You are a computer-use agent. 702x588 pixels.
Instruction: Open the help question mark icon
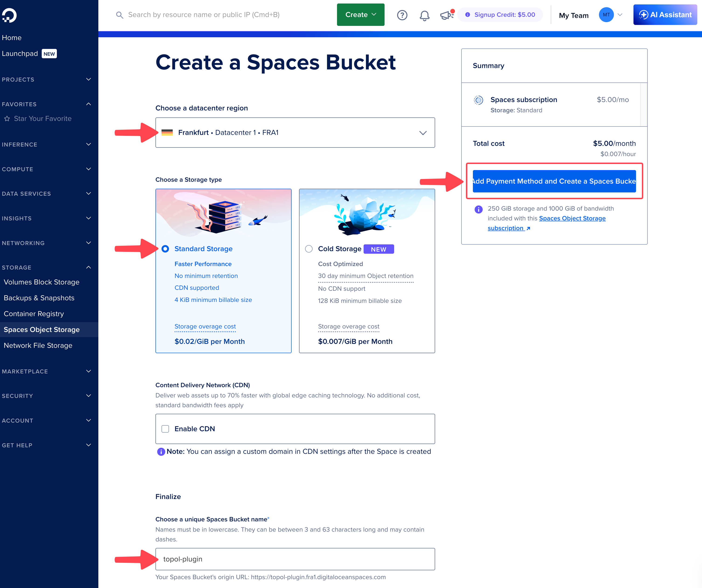(x=402, y=15)
